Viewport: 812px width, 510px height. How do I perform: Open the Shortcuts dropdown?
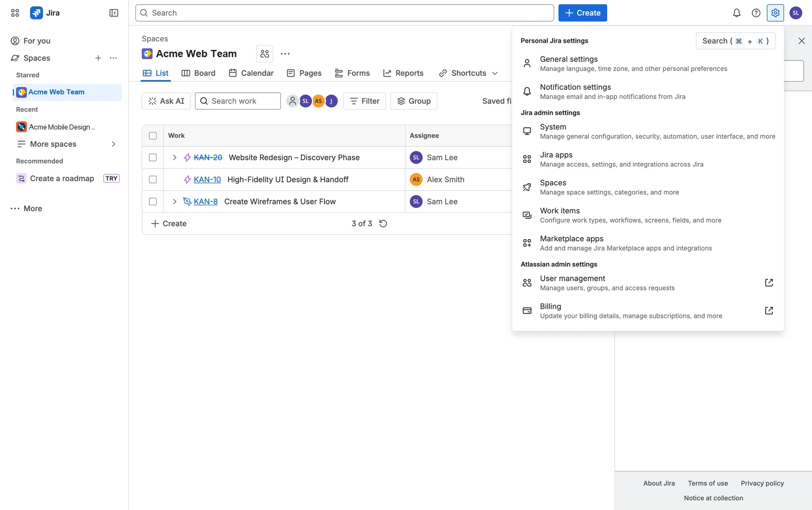coord(468,73)
